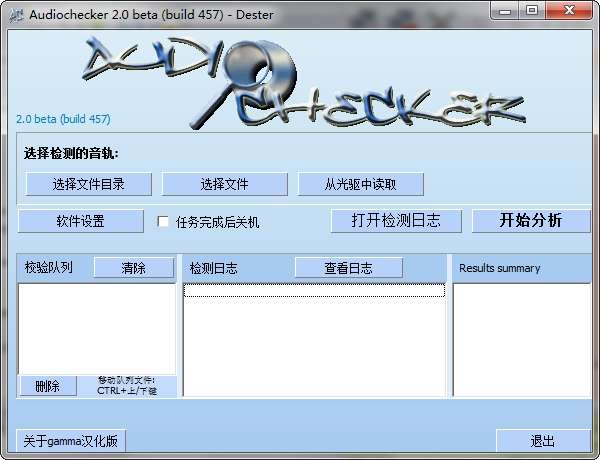Viewport: 600px width, 460px height.
Task: Click the 检测日志 header label
Action: [214, 268]
